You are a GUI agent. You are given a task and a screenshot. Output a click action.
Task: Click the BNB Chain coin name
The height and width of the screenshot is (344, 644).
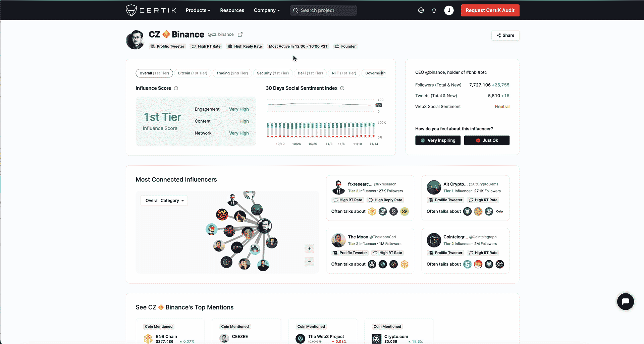(x=166, y=337)
